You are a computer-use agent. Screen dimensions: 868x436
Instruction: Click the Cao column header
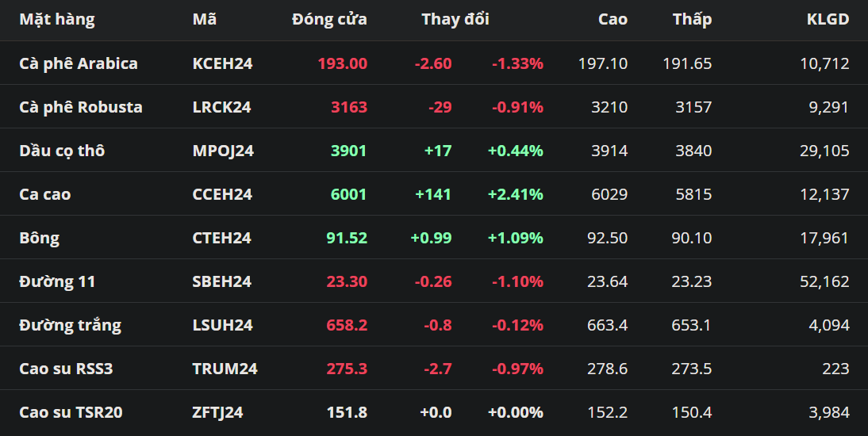click(x=613, y=20)
